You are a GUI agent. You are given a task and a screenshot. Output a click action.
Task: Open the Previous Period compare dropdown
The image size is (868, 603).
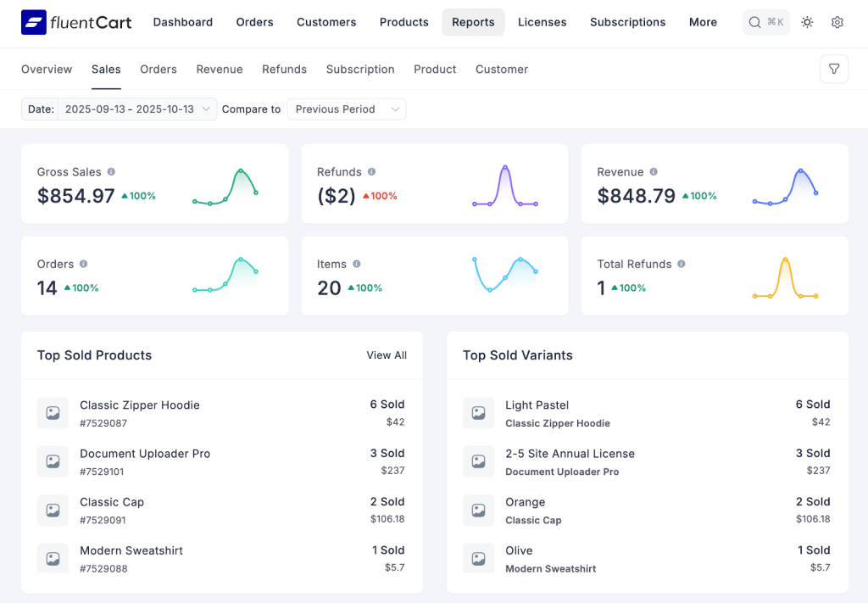tap(346, 109)
